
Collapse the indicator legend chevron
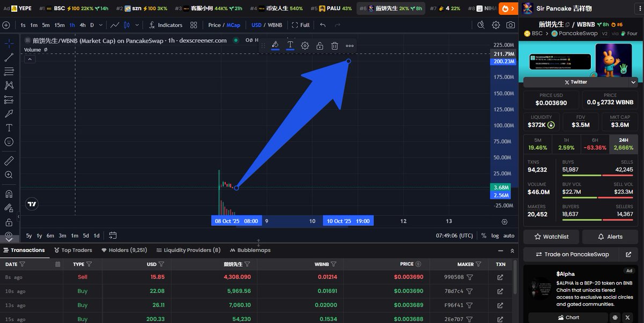(x=30, y=59)
